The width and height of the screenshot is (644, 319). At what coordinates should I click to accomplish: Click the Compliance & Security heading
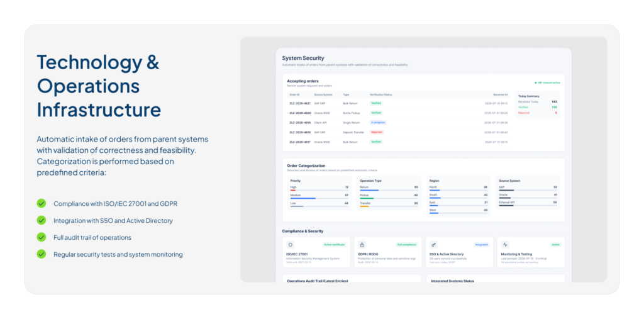[x=303, y=231]
